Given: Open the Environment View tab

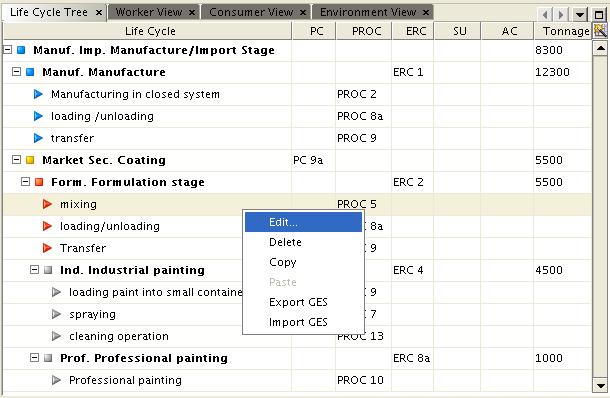Looking at the screenshot, I should pos(368,12).
